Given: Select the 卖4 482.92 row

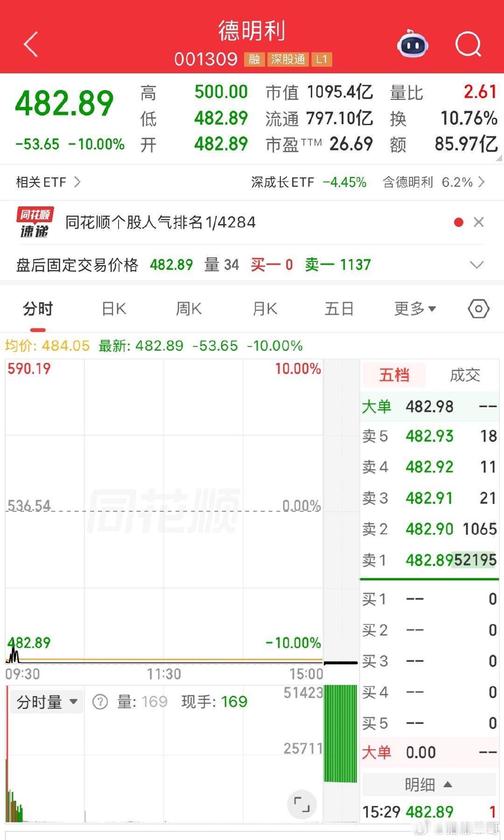Looking at the screenshot, I should point(429,467).
